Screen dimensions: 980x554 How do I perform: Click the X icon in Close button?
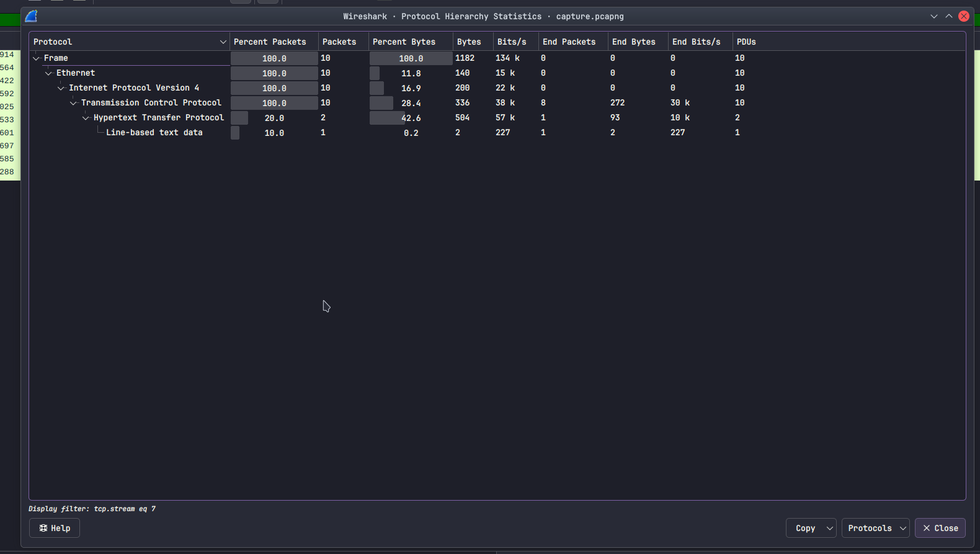[x=927, y=528]
